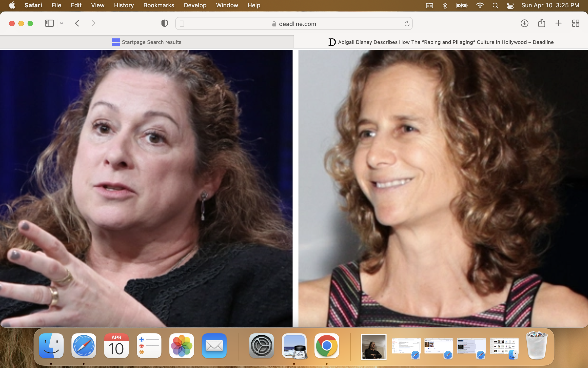Launch Finder from the Dock
The width and height of the screenshot is (588, 368).
(x=51, y=346)
